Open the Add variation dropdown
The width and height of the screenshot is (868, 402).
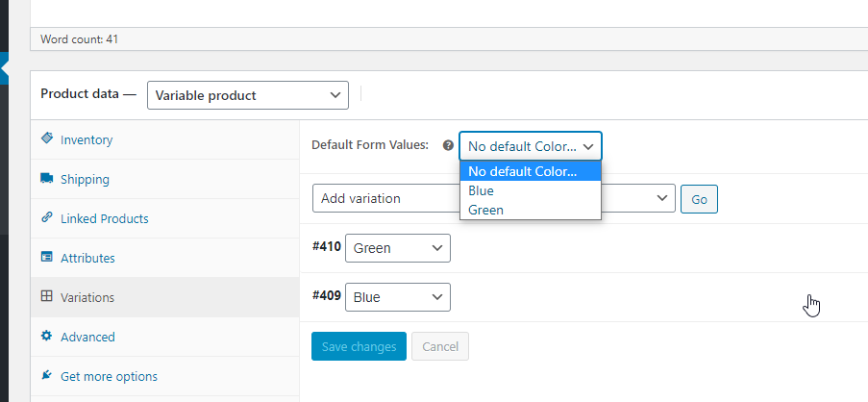click(493, 198)
